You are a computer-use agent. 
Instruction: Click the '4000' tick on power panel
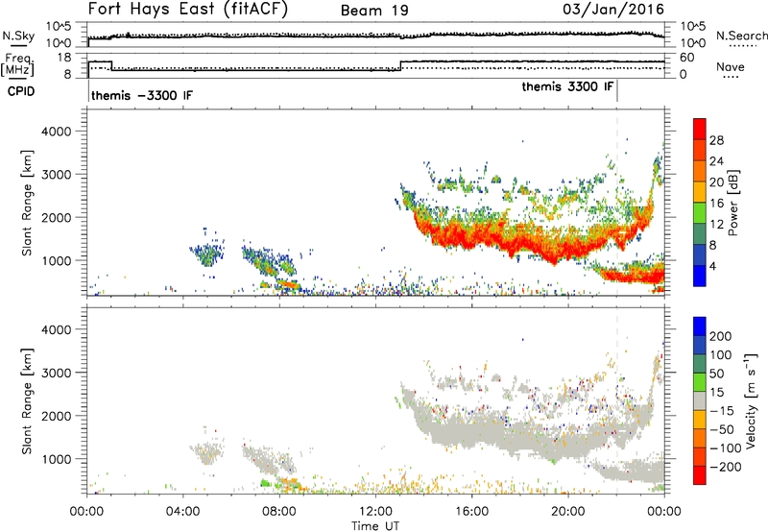coord(57,132)
